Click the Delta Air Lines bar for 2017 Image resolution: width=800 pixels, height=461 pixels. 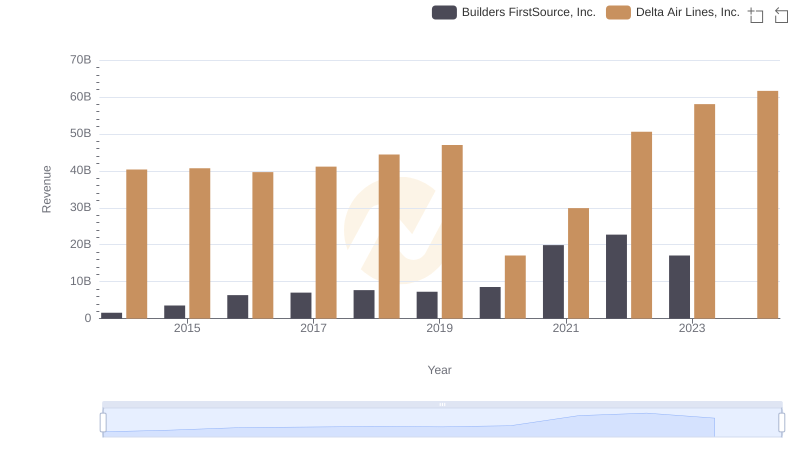pos(326,242)
